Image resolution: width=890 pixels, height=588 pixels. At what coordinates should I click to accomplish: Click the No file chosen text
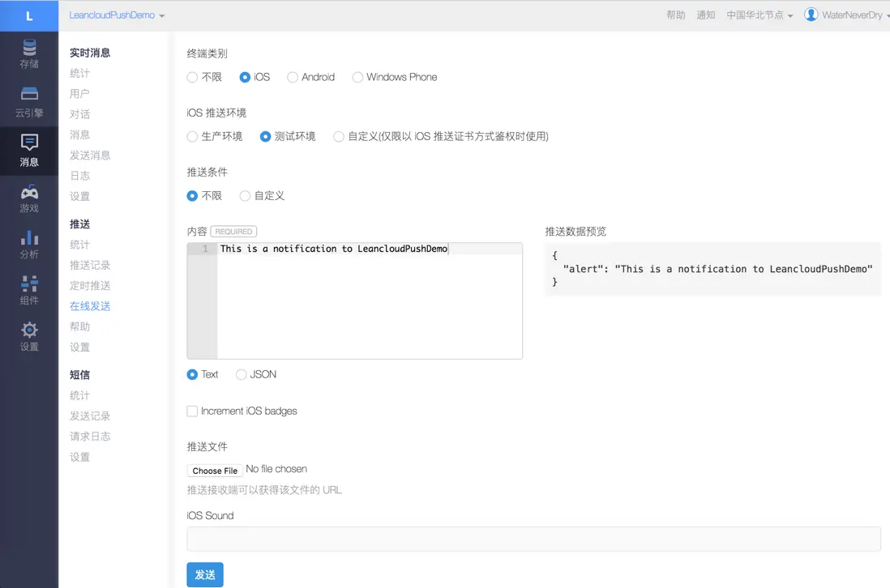pos(276,469)
